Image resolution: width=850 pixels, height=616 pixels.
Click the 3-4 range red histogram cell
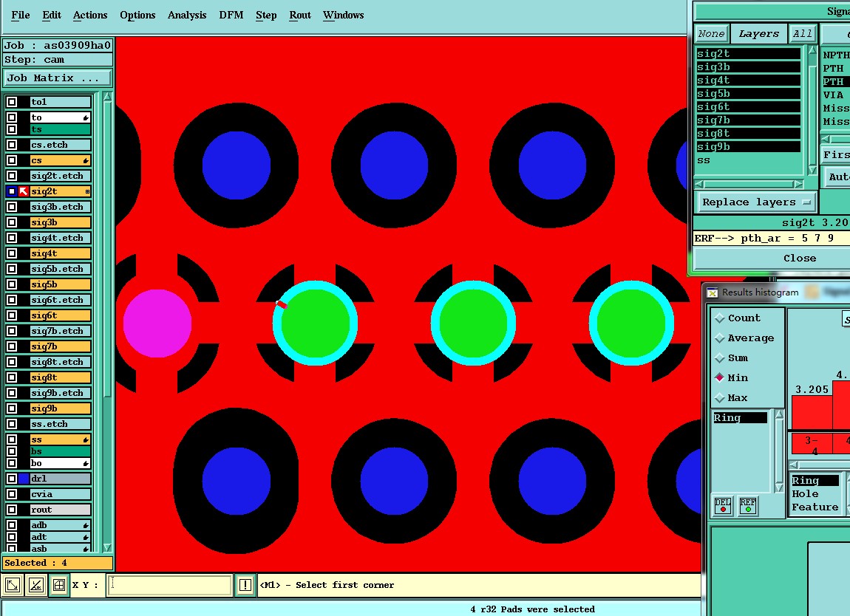[x=812, y=444]
